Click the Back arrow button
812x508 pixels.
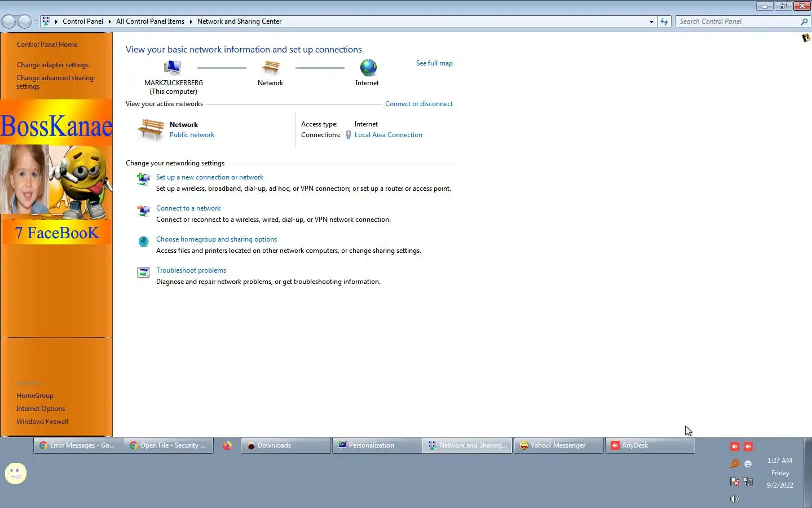point(8,21)
